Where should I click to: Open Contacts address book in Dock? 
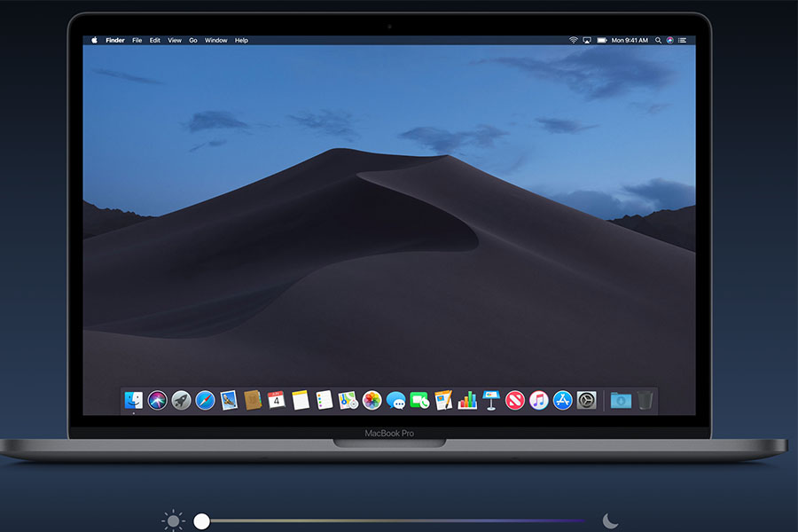[x=253, y=400]
